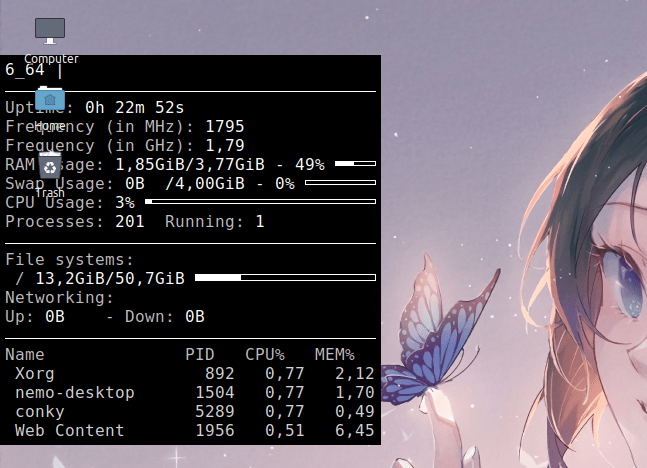Click the Frequency in MHz value 1795
The image size is (647, 468).
(224, 127)
